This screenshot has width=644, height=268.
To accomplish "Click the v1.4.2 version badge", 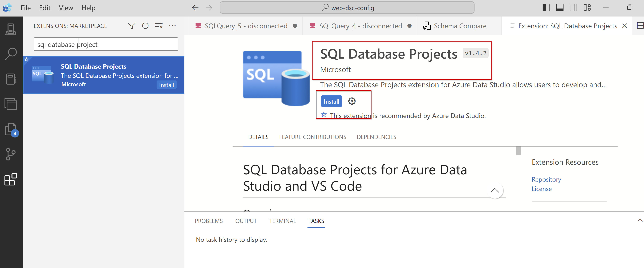I will point(475,53).
